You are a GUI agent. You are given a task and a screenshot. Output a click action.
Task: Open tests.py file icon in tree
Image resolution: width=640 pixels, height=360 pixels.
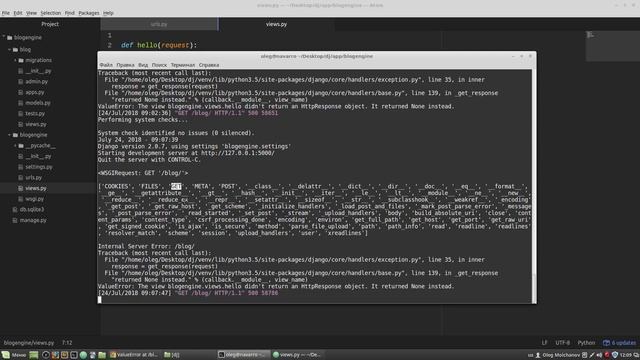(x=21, y=113)
